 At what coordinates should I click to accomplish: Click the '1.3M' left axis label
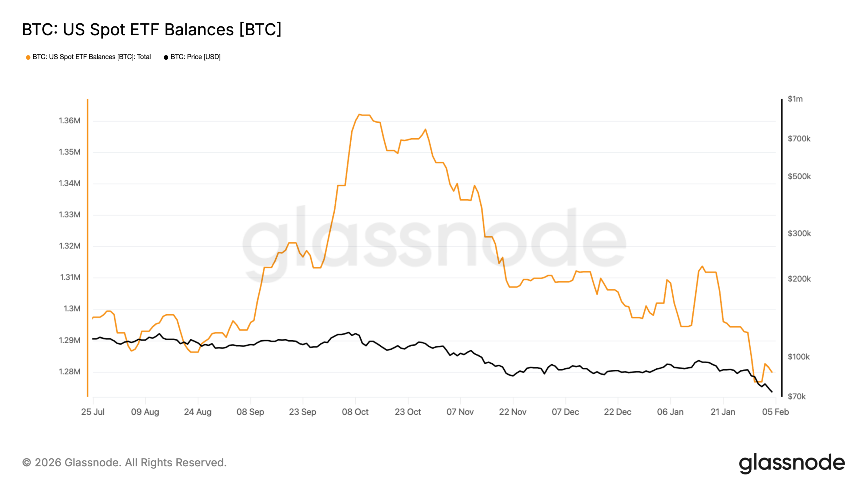point(72,309)
